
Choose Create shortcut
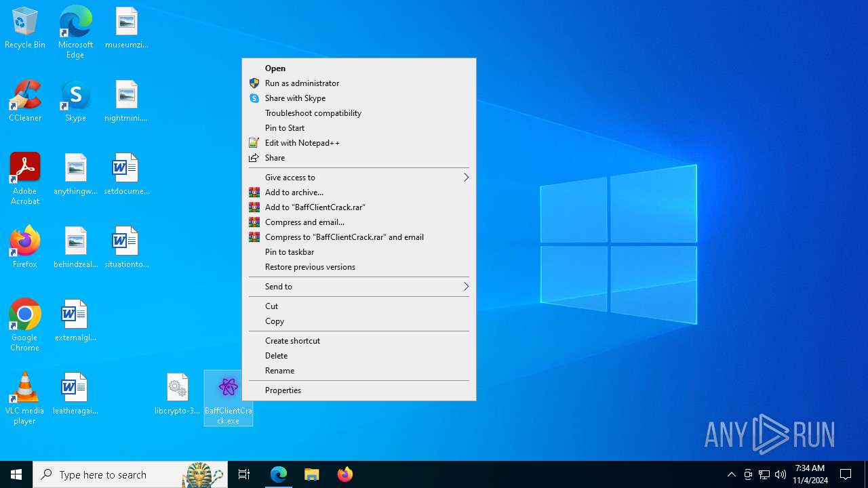pos(359,341)
